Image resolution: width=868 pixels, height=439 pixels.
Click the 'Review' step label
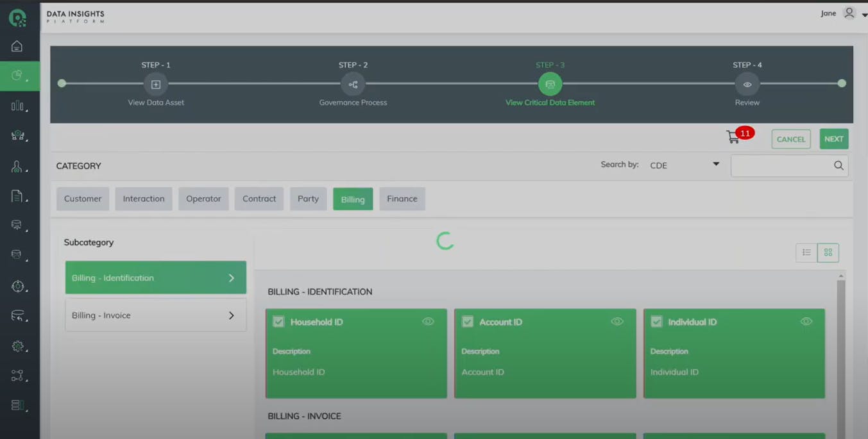point(747,103)
